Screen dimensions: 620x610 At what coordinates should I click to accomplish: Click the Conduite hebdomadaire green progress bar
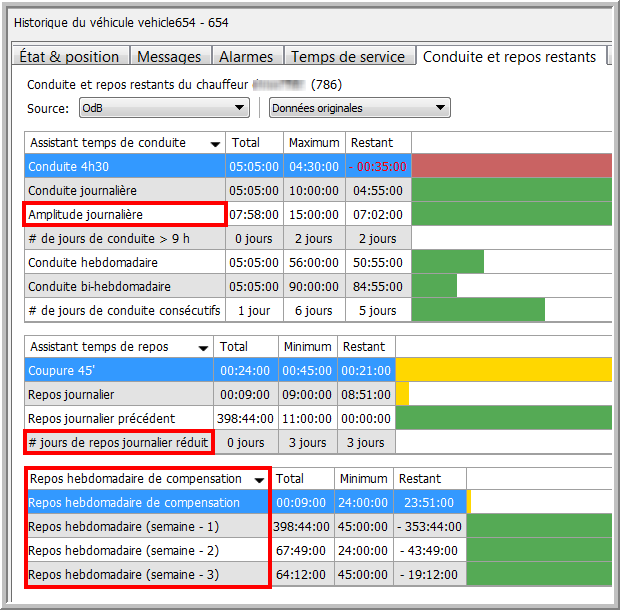point(448,262)
